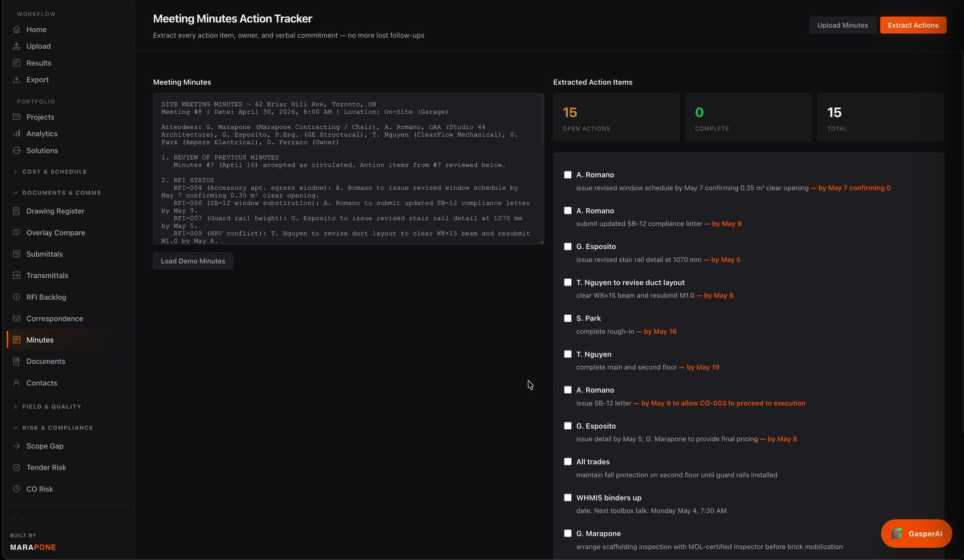Expand the Cost & Schedule section

(x=55, y=172)
